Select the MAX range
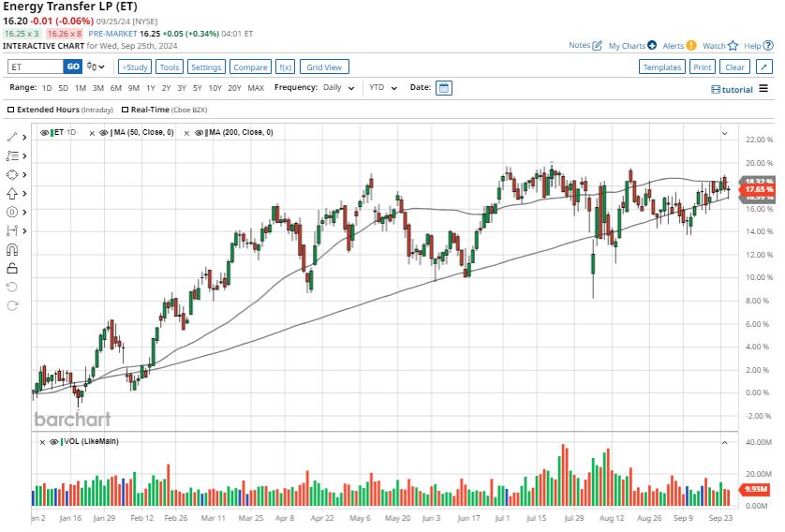This screenshot has width=785, height=532. (x=256, y=88)
